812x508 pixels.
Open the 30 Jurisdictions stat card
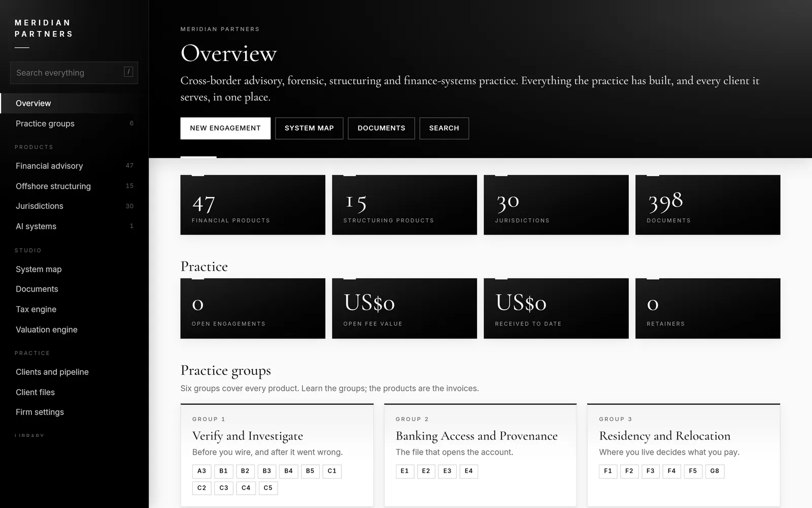(x=556, y=205)
